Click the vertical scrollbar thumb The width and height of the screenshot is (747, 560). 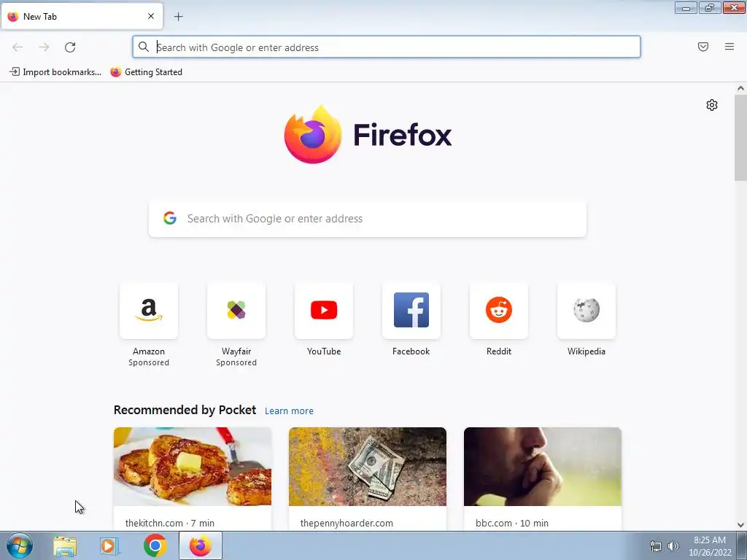pos(740,138)
